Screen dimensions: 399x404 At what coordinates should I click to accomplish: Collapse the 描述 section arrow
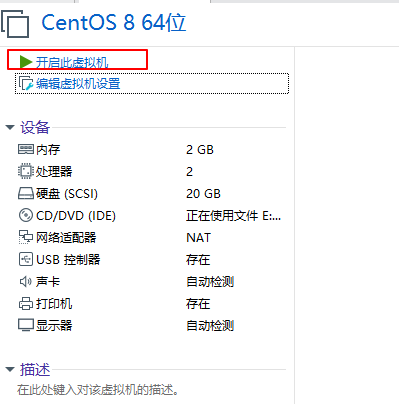pyautogui.click(x=10, y=369)
